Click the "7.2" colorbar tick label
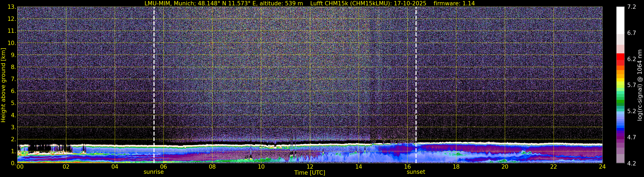This screenshot has width=644, height=177. (x=632, y=7)
